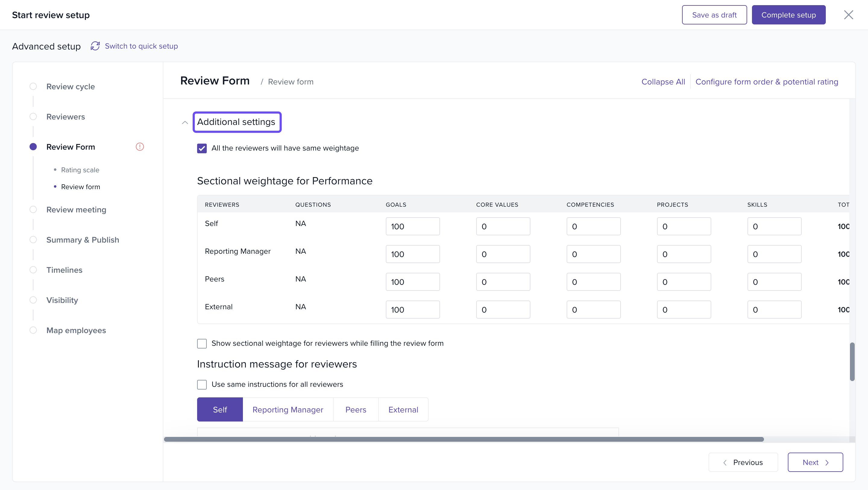Collapse the Additional settings section chevron

(185, 122)
